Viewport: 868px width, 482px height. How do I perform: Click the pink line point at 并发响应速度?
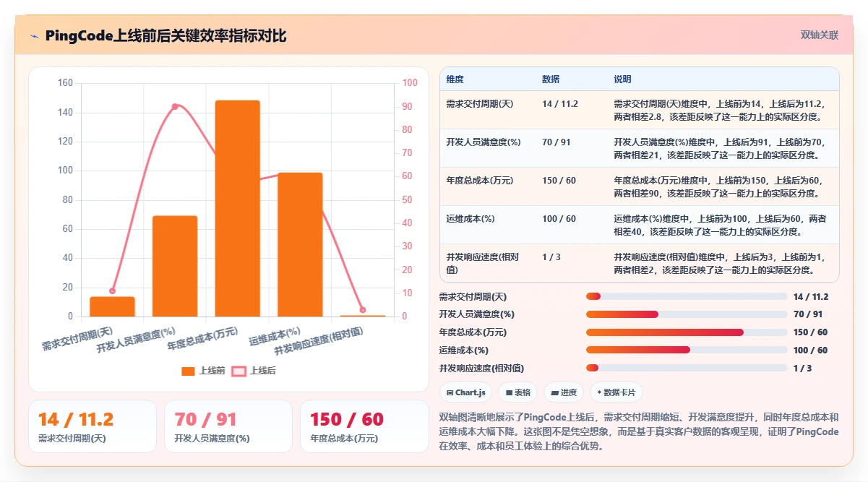point(363,310)
